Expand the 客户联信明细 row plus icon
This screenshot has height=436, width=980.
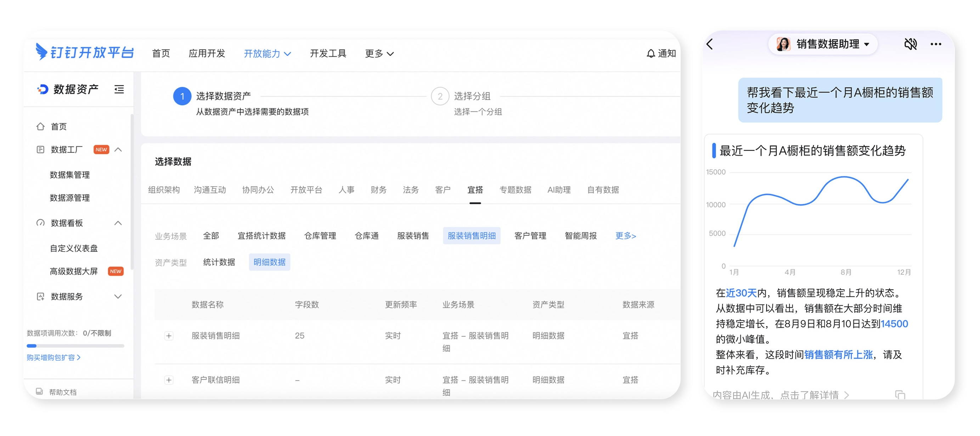[169, 380]
